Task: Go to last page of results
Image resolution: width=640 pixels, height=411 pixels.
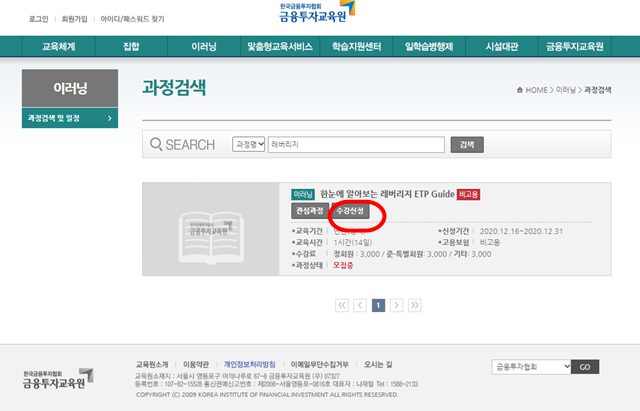Action: 414,305
